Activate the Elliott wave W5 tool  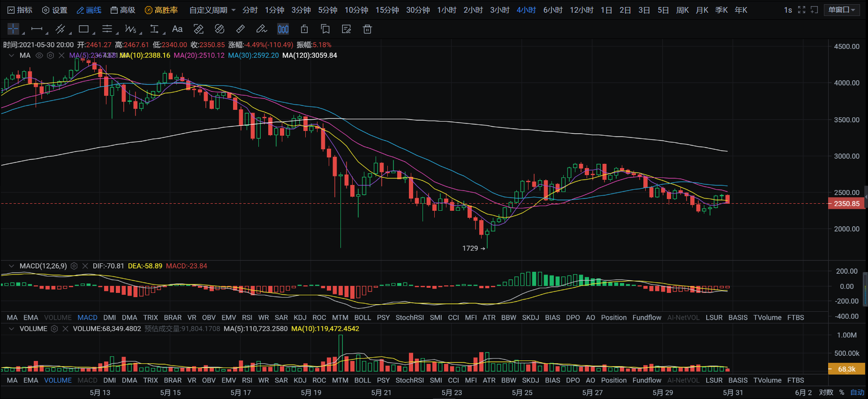130,29
